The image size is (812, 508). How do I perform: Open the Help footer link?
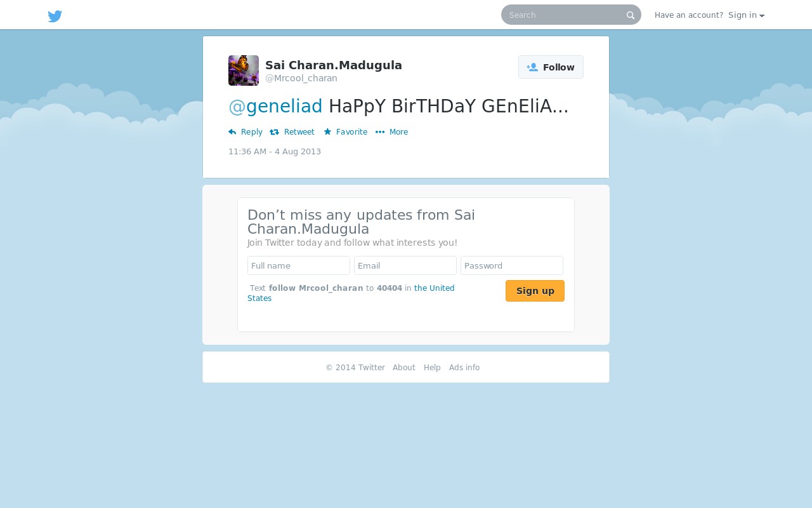coord(432,368)
